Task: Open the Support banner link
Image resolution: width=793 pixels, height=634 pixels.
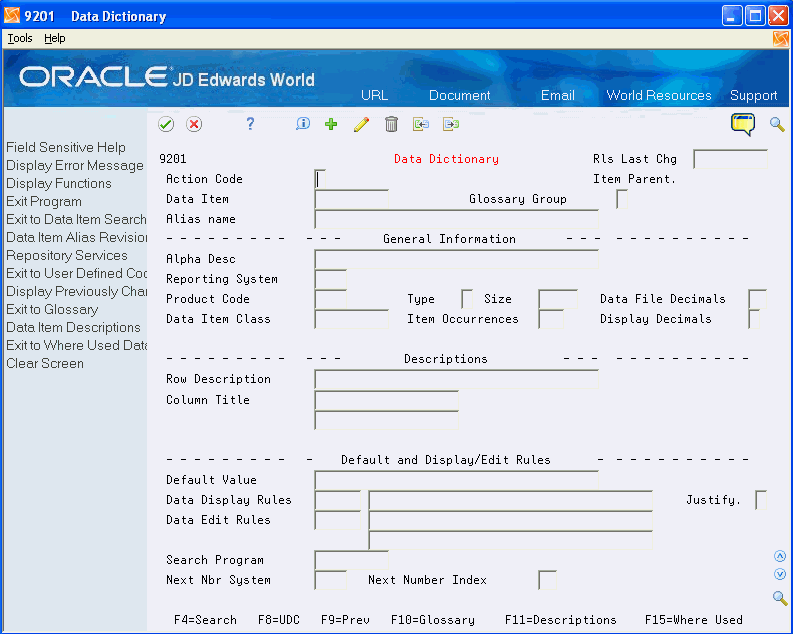Action: [x=754, y=96]
